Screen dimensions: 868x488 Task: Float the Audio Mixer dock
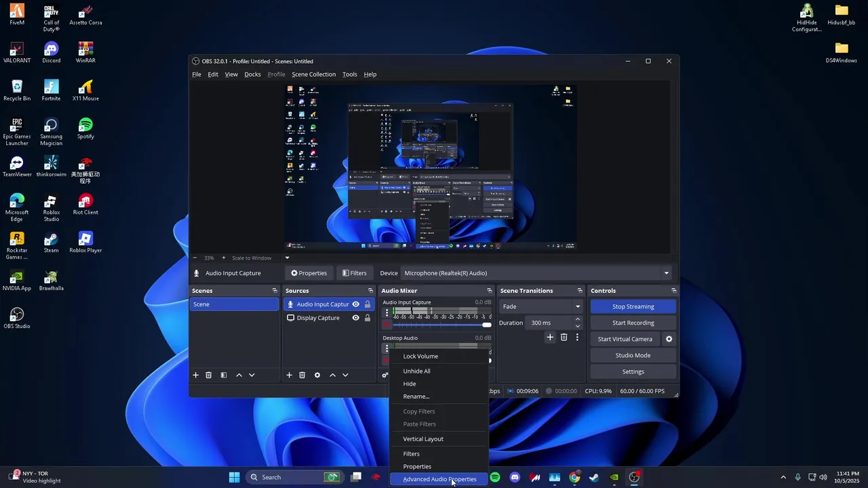[489, 291]
